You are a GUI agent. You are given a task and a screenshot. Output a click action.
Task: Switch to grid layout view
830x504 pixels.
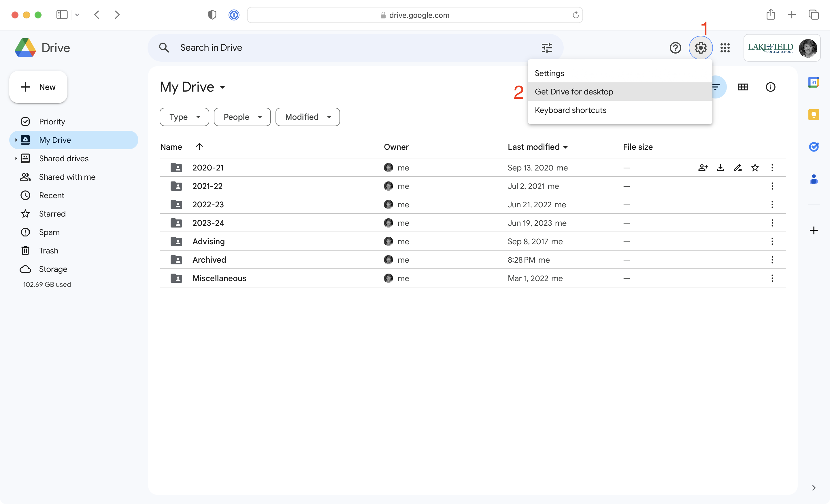point(742,87)
